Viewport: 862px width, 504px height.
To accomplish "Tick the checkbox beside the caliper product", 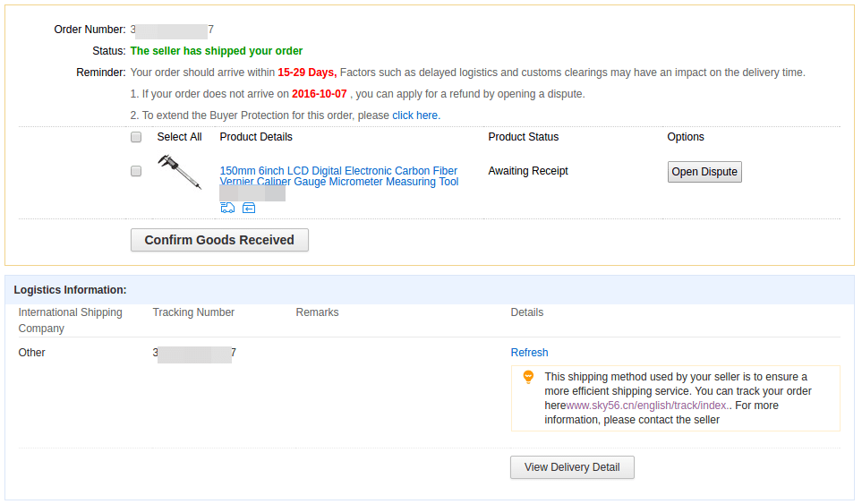I will tap(136, 171).
